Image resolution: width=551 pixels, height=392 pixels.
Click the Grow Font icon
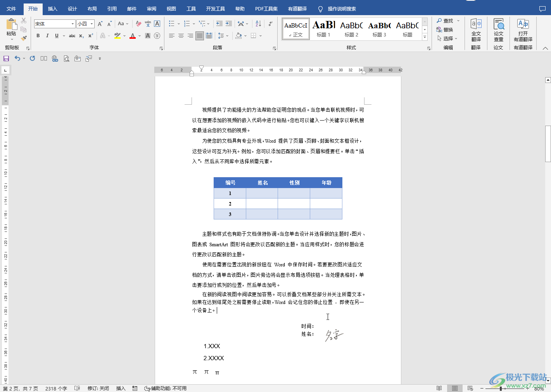pos(100,24)
